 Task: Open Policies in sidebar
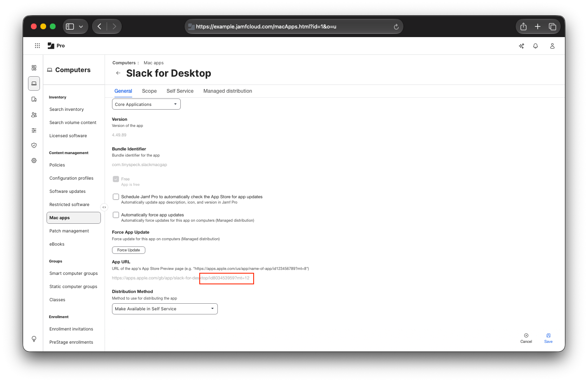[57, 165]
